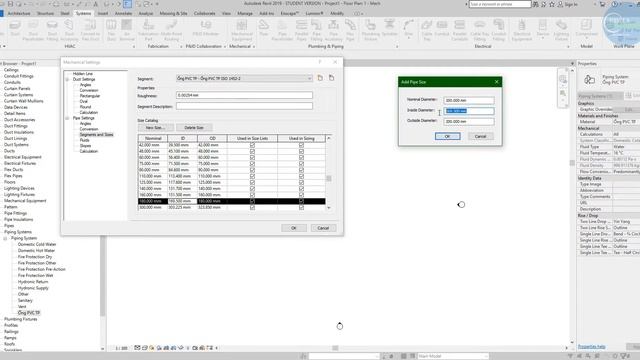Pick the Flex Duct tool
Screen dimensions: 640x360
click(x=111, y=30)
